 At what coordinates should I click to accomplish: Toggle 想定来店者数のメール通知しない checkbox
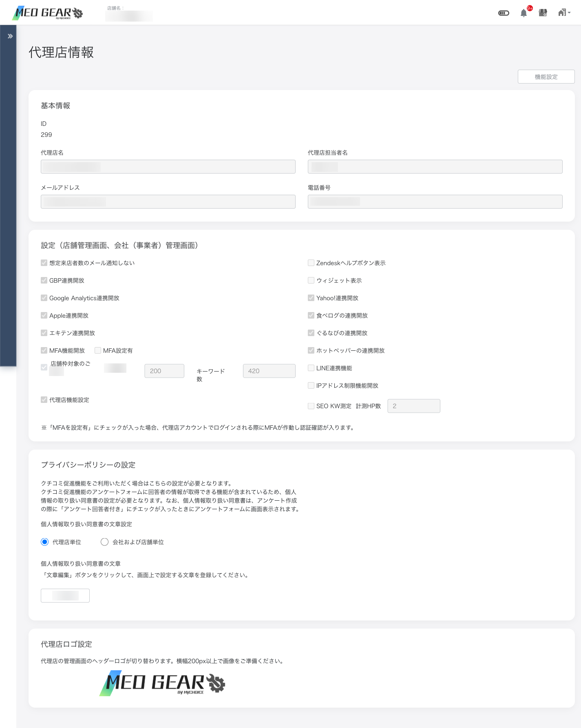[x=44, y=263]
